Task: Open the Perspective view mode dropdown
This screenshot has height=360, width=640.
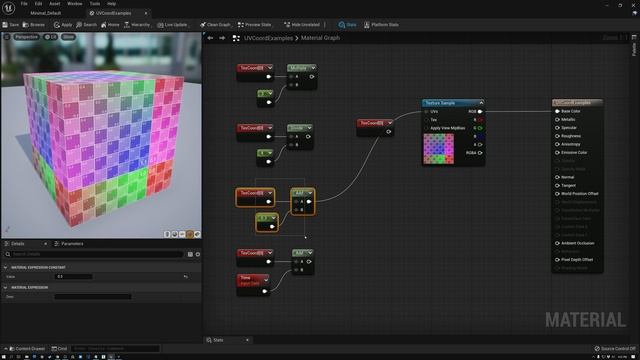Action: pos(26,37)
